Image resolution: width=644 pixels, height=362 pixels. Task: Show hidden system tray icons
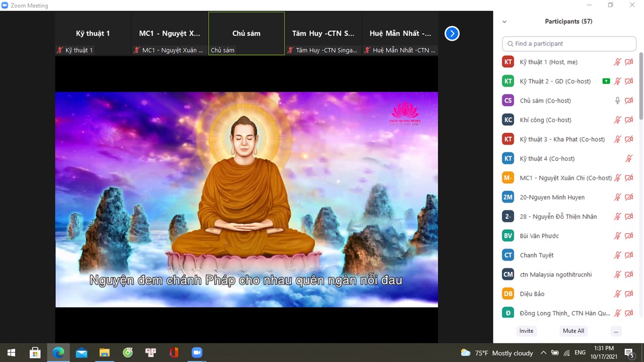(543, 352)
